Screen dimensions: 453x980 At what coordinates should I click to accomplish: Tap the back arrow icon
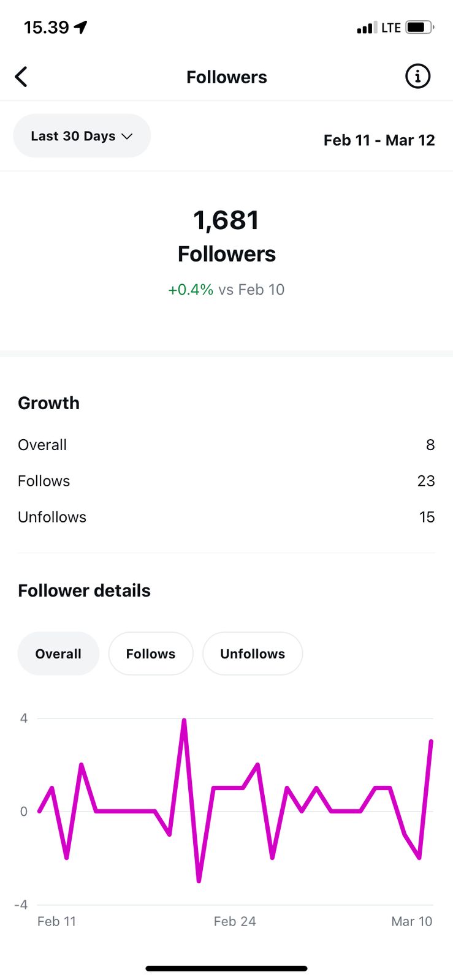point(21,77)
